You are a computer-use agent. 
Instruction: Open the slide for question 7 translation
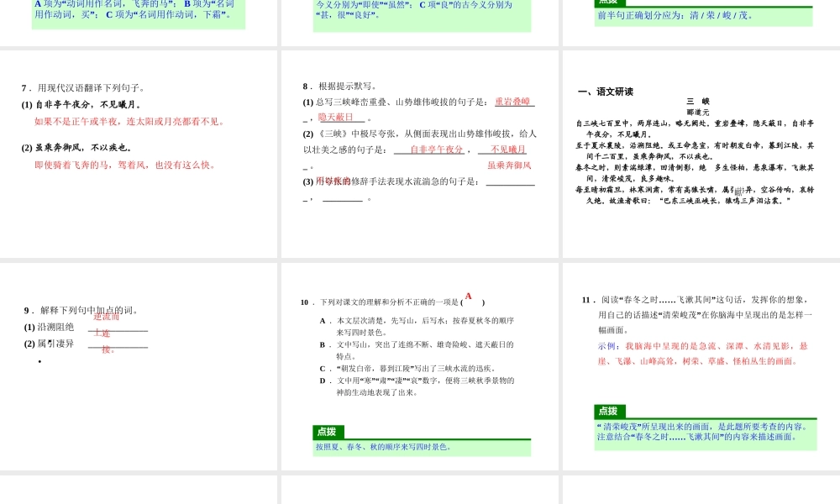[x=139, y=155]
